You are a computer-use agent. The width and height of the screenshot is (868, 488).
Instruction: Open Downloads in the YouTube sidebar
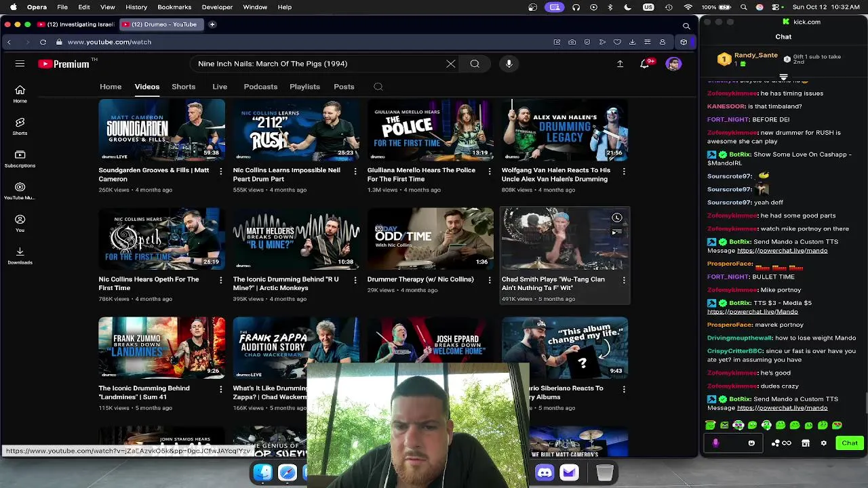[x=20, y=256]
